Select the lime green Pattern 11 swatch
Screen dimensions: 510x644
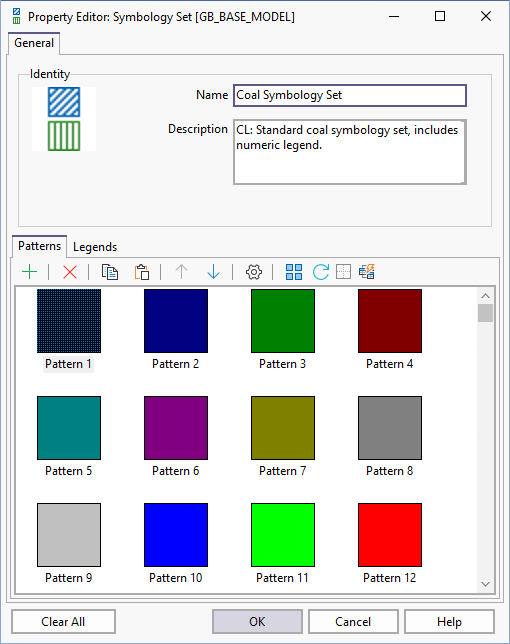click(283, 535)
